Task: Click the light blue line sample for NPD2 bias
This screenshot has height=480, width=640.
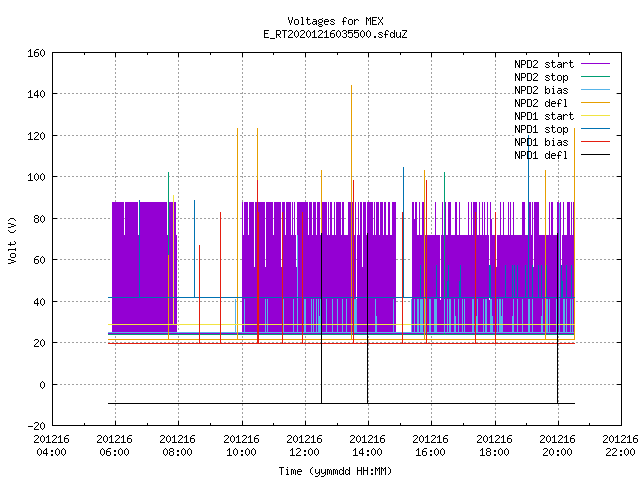Action: (596, 90)
